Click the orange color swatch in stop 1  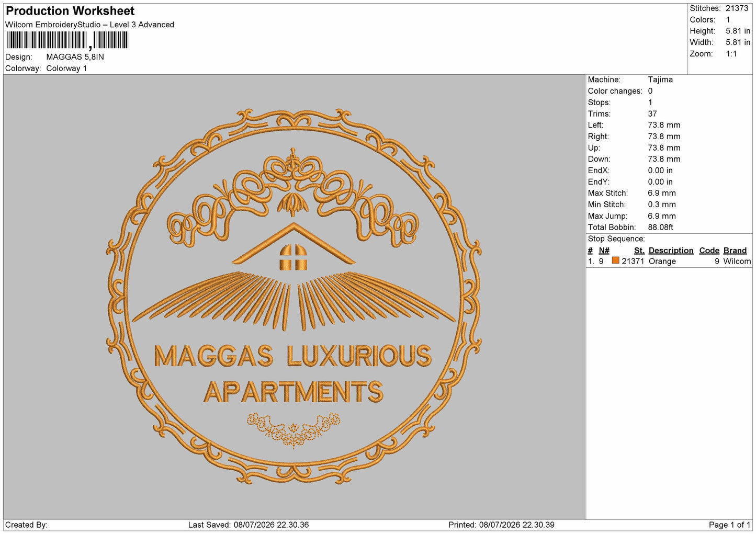616,260
